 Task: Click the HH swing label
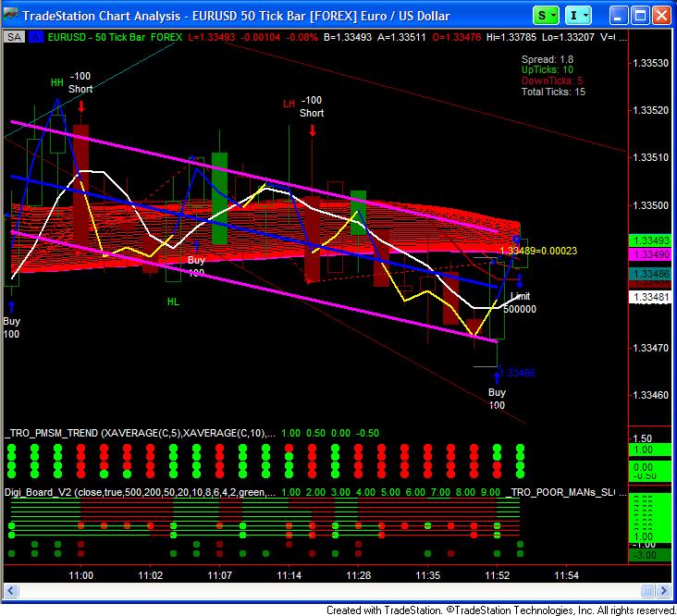(x=57, y=82)
